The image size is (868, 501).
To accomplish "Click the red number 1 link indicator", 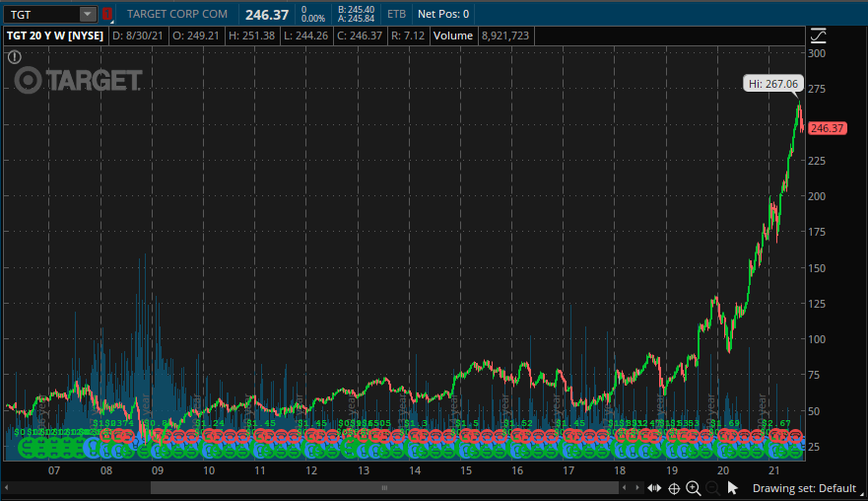I will pyautogui.click(x=107, y=15).
